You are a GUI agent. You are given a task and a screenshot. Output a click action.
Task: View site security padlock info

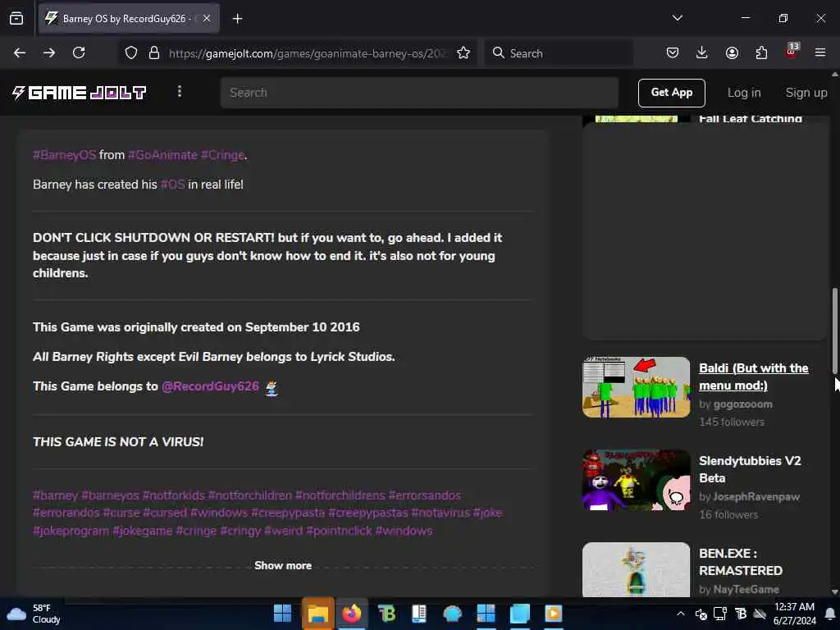tap(154, 53)
